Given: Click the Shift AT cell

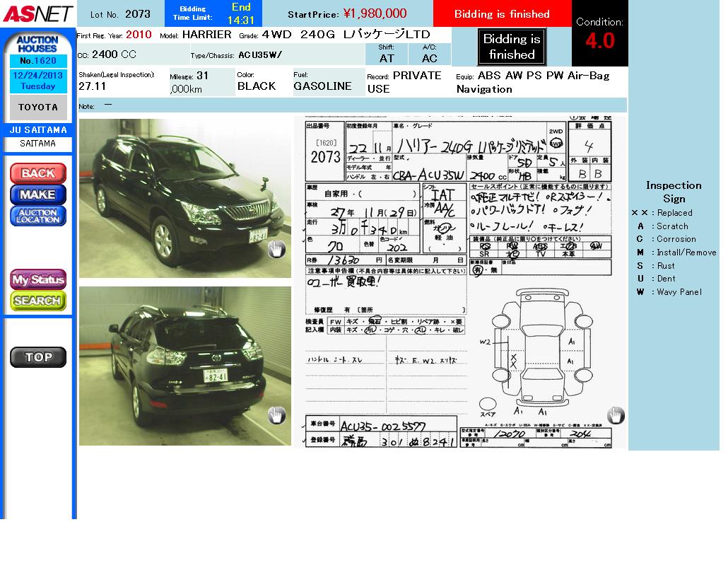Looking at the screenshot, I should 387,54.
